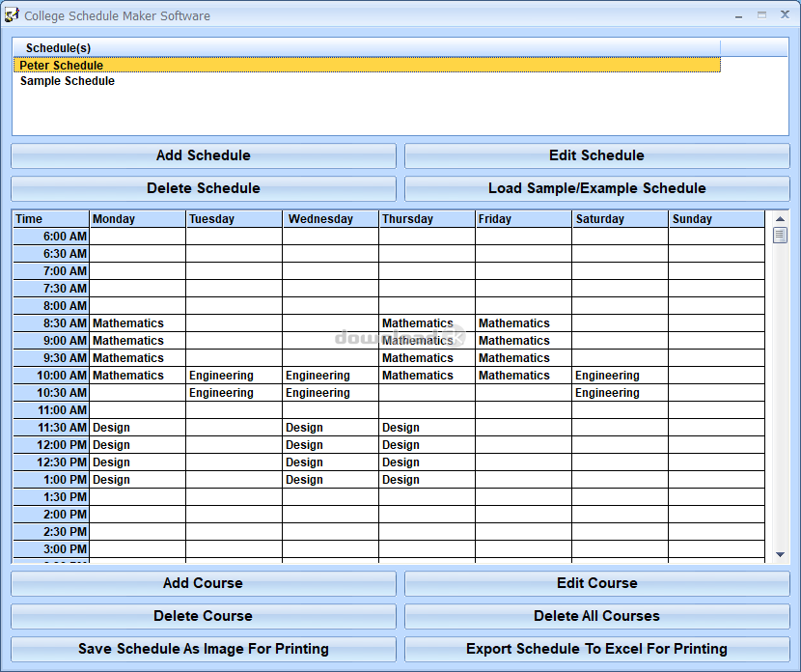Select the 11:30 AM time row header
Viewport: 801px width, 672px height.
pyautogui.click(x=51, y=427)
